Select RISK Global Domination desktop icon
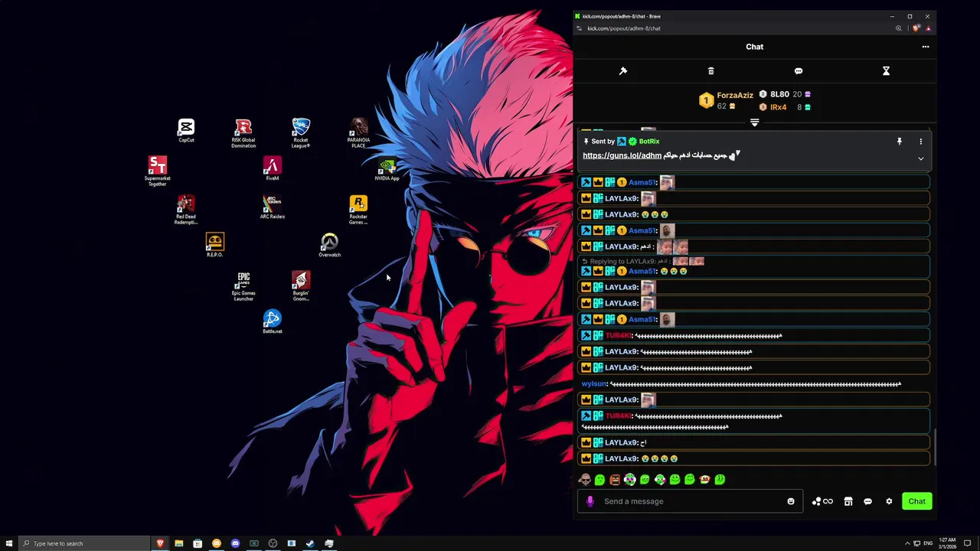 [243, 133]
